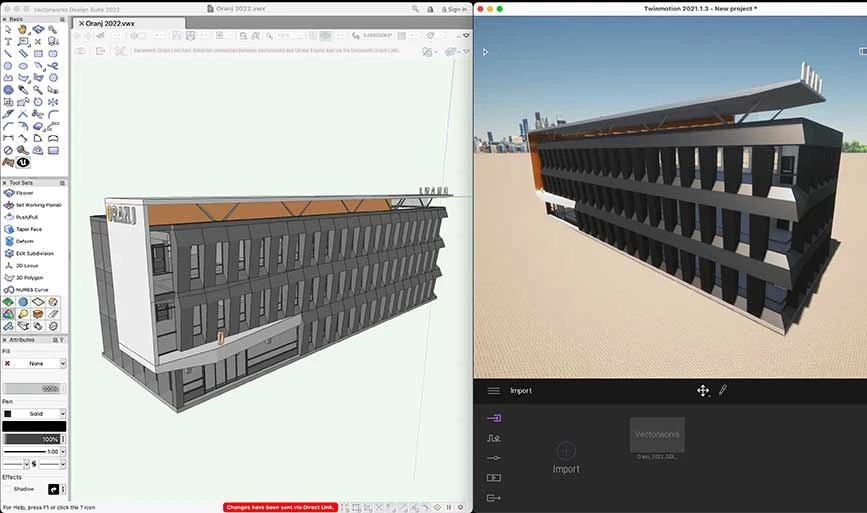Adjust the Pen opacity 100% slider
867x513 pixels.
click(x=34, y=438)
